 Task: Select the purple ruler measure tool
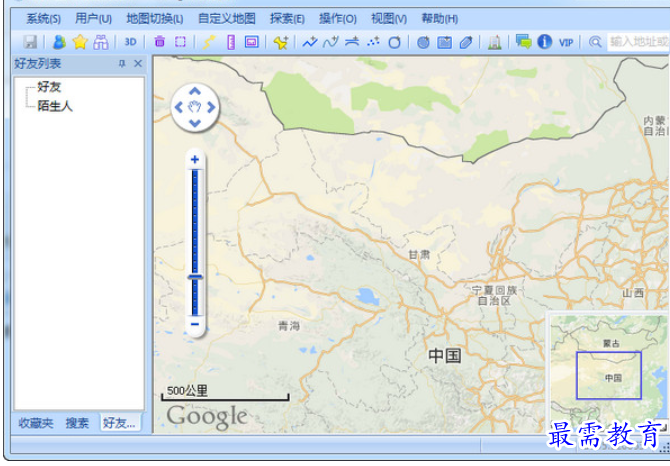click(231, 42)
